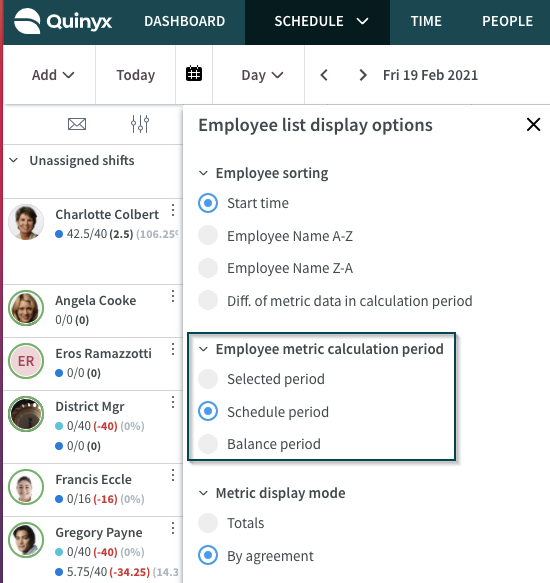Go to previous day arrow

[324, 75]
